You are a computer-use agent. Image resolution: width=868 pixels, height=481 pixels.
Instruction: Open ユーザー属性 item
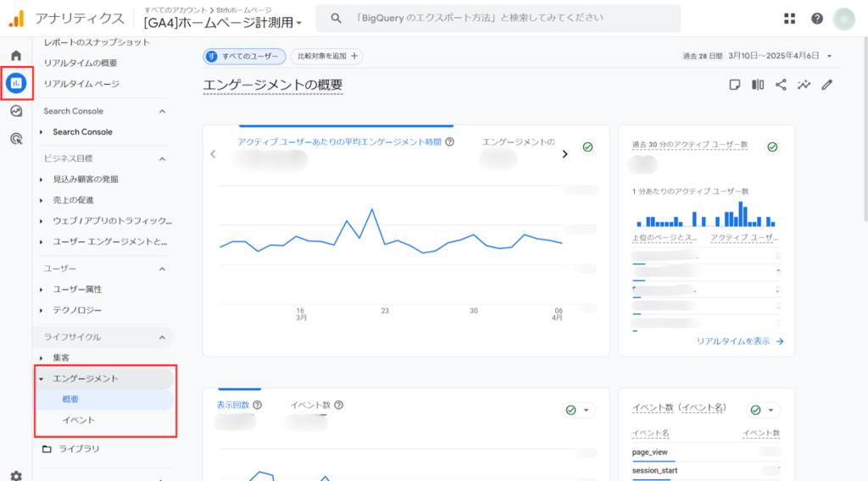coord(77,290)
